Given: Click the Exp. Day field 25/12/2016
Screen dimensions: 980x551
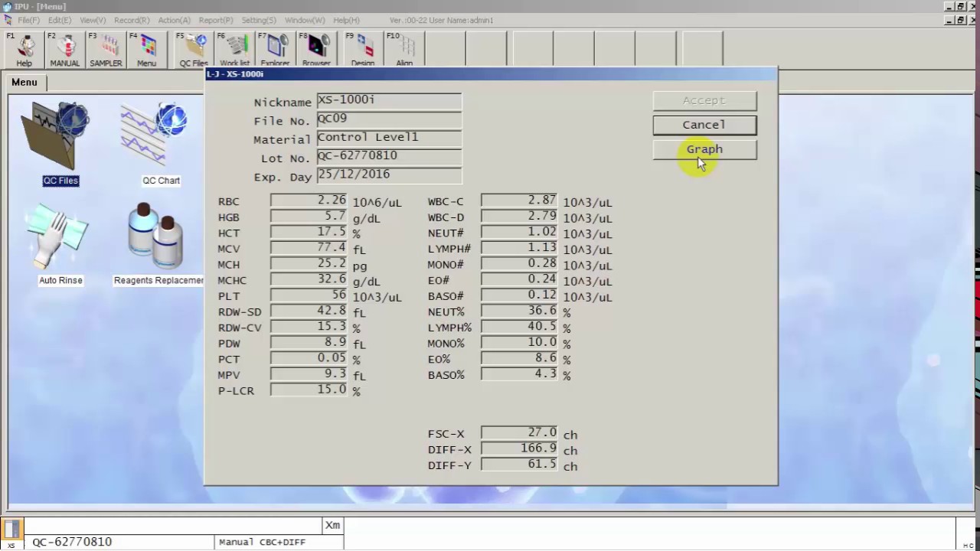Looking at the screenshot, I should [389, 175].
